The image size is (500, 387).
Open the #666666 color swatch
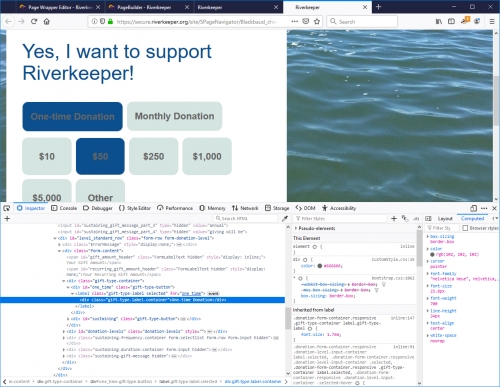(320, 266)
